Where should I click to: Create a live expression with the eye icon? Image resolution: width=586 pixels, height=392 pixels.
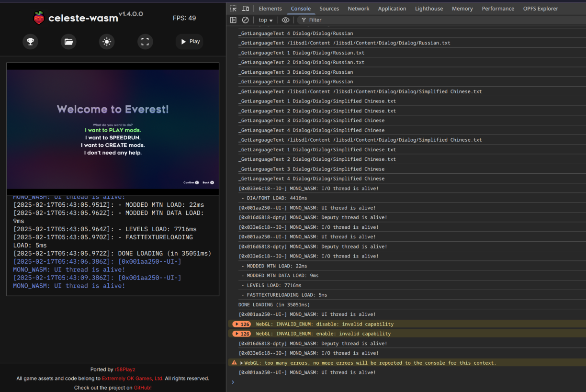pos(285,20)
